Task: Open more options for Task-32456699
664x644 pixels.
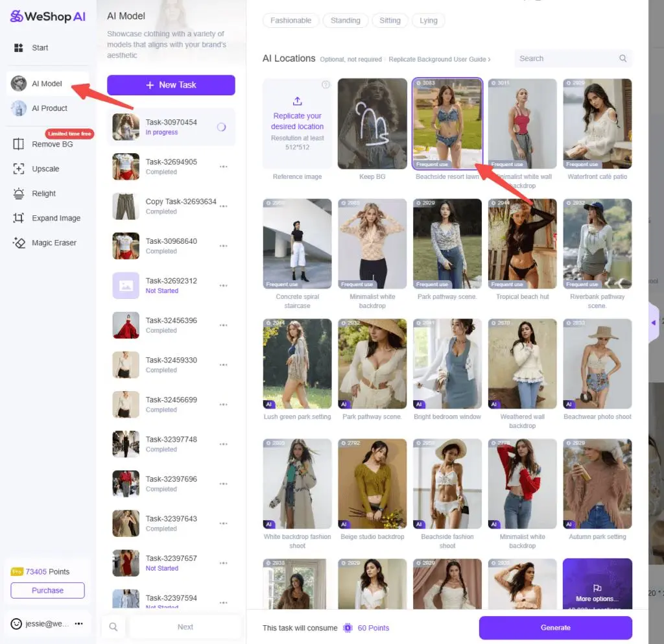Action: click(x=224, y=405)
